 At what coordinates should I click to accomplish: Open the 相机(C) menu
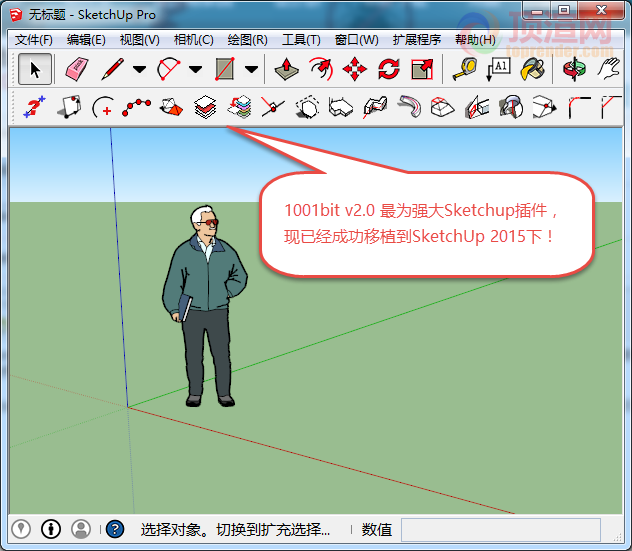(x=193, y=40)
